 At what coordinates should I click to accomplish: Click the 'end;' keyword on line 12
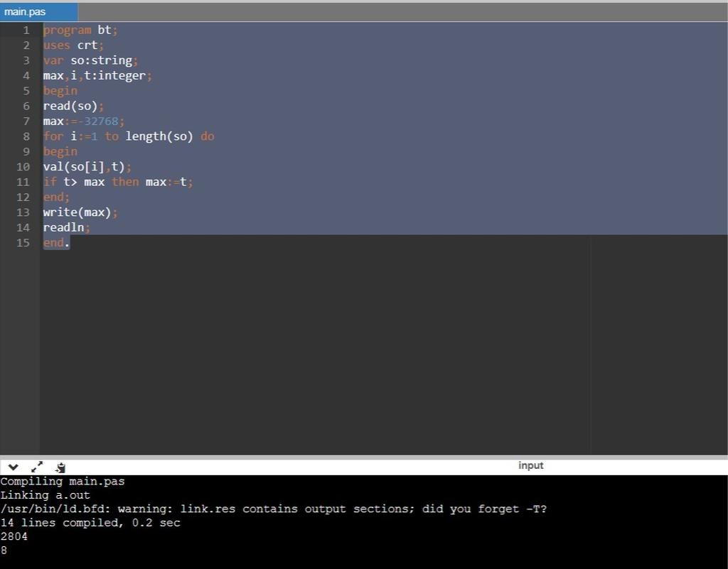(56, 197)
